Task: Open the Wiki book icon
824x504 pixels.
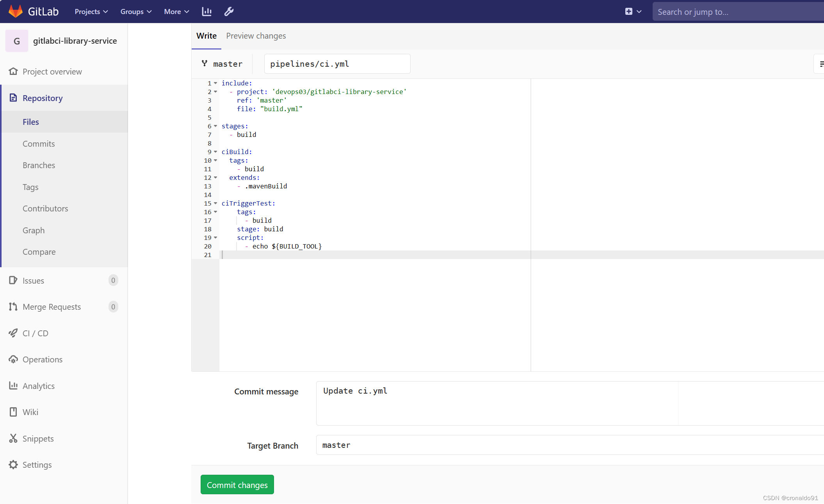Action: (x=13, y=412)
